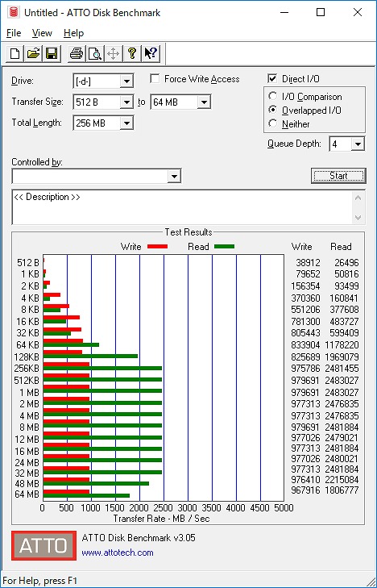The height and width of the screenshot is (588, 377).
Task: Click the ATTO Disk Benchmark v3.05 text
Action: (x=139, y=538)
